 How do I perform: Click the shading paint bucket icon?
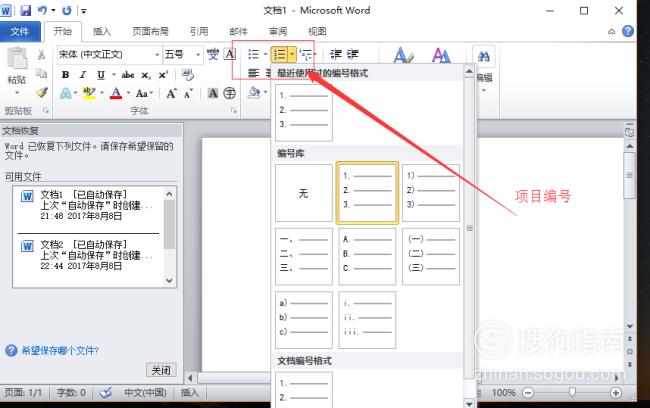pos(254,92)
